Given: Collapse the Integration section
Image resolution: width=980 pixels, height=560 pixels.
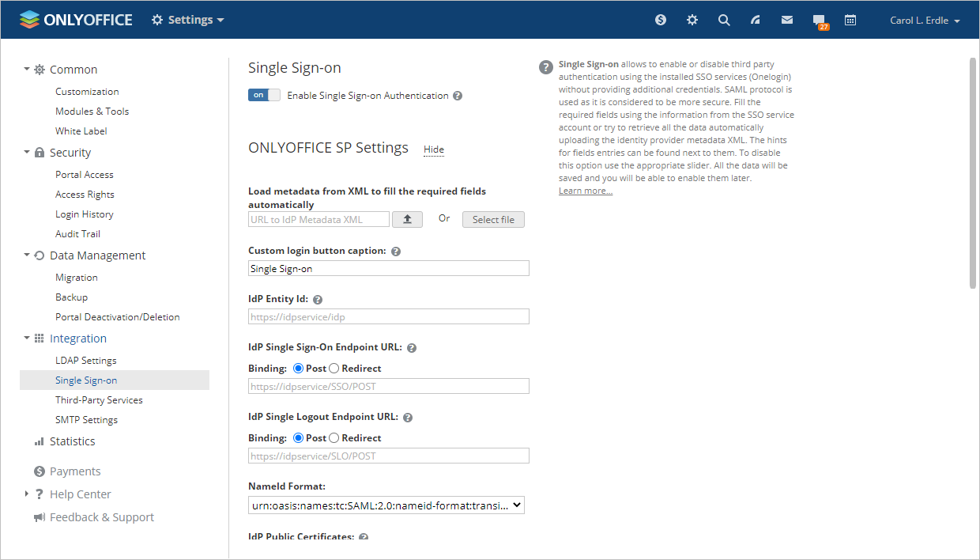Looking at the screenshot, I should pos(27,339).
